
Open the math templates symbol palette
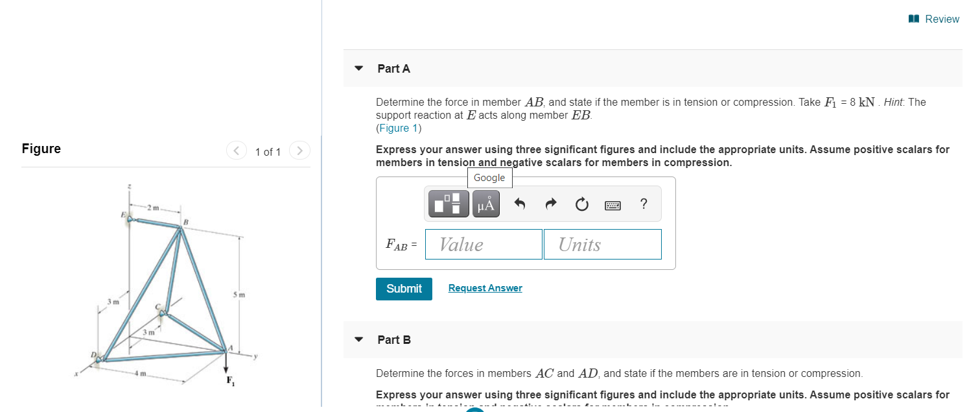[447, 203]
